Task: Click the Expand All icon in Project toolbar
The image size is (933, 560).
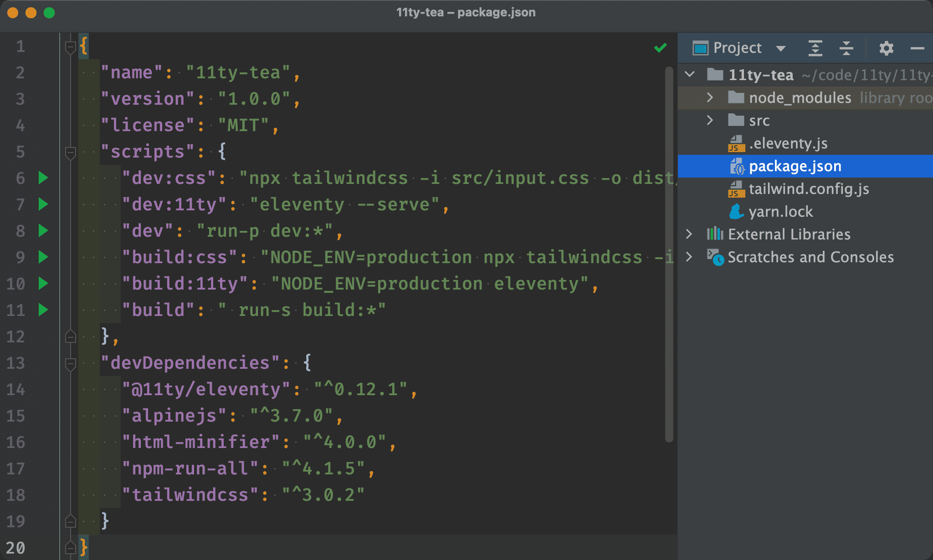Action: point(815,48)
